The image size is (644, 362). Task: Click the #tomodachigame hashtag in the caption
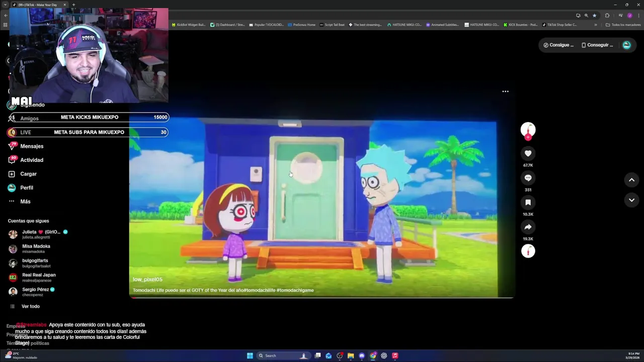(295, 290)
